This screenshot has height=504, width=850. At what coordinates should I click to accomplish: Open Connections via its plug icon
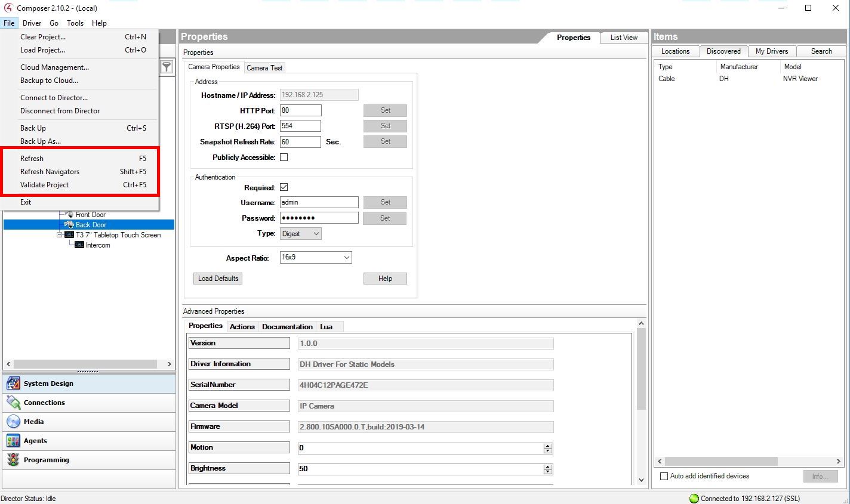13,403
